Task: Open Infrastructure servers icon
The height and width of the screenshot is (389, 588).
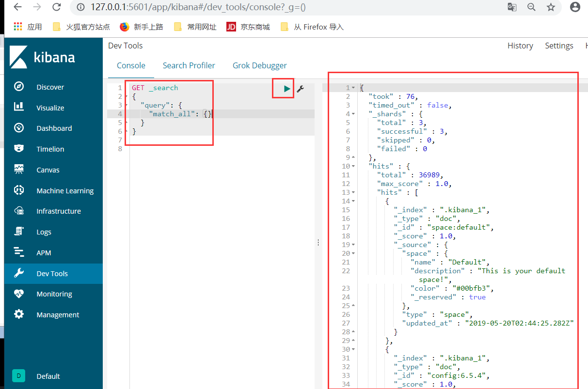Action: (19, 211)
